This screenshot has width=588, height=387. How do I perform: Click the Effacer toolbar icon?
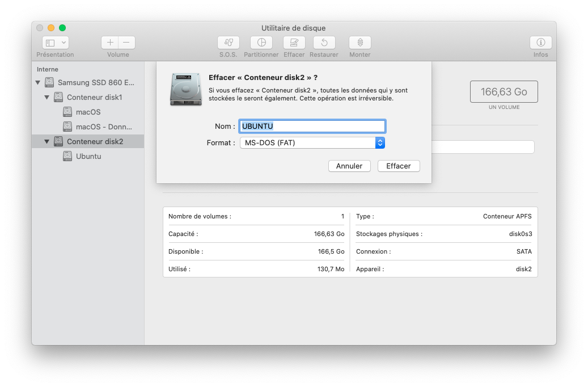[x=294, y=43]
